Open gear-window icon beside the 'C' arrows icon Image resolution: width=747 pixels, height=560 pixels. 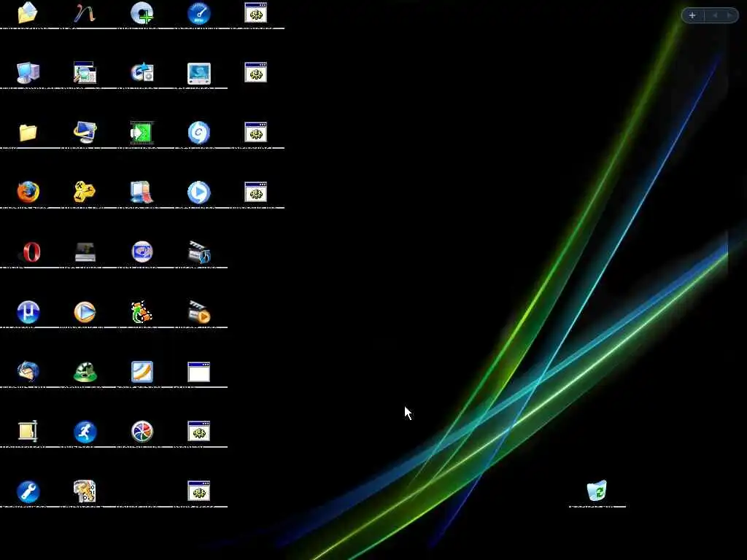coord(256,132)
